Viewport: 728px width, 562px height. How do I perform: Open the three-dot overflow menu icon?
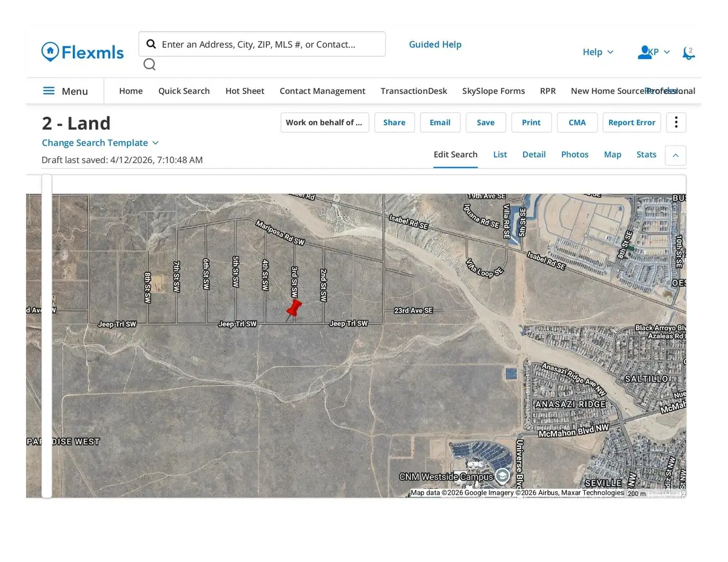point(676,122)
